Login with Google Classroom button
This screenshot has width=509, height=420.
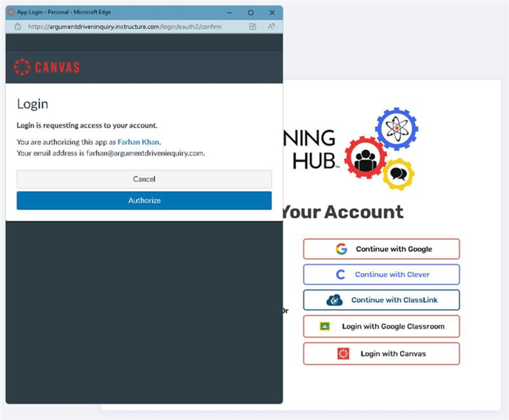click(382, 326)
